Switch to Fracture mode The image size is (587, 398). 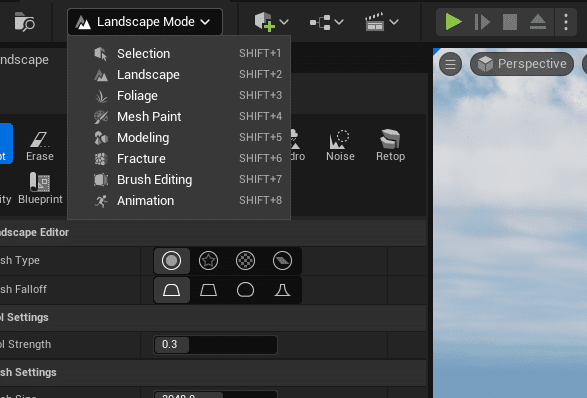(x=179, y=158)
